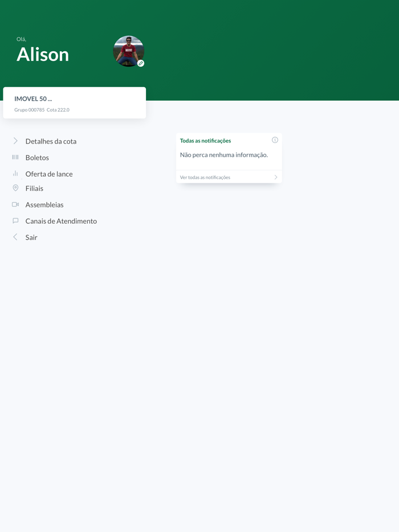The height and width of the screenshot is (532, 399).
Task: Click the pencil edit icon on profile photo
Action: tap(141, 63)
